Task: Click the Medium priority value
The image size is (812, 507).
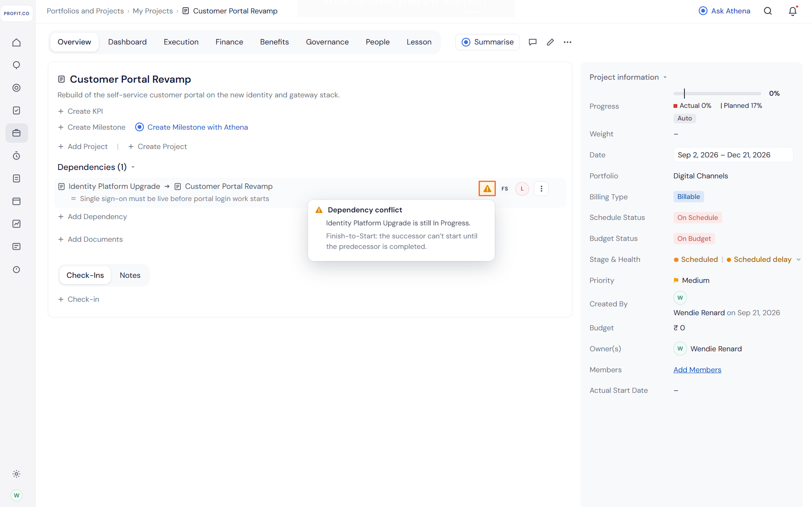Action: (x=692, y=280)
